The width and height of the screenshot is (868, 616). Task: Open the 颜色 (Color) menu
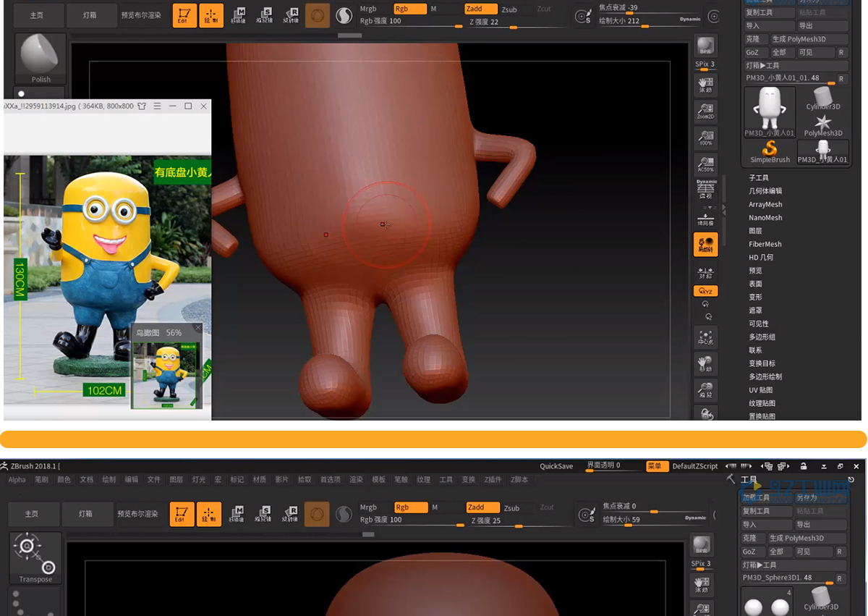click(x=64, y=480)
